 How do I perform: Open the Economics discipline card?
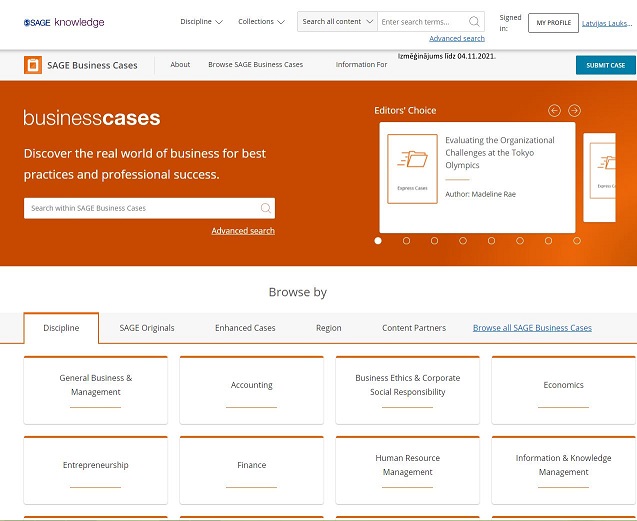point(563,391)
